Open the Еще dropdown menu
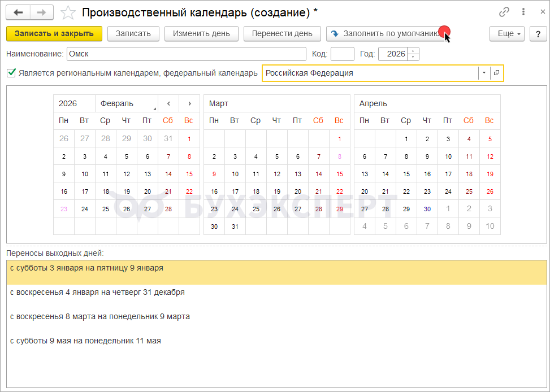This screenshot has width=550, height=392. [x=506, y=33]
